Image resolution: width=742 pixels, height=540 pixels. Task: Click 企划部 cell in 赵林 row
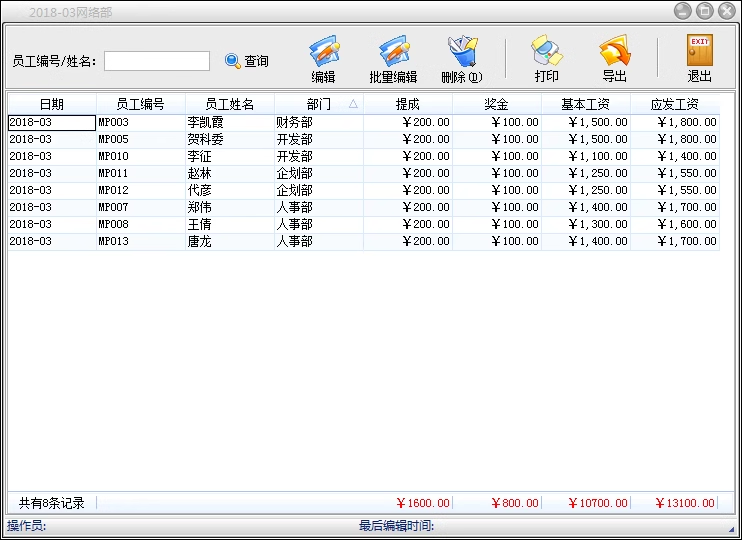(318, 174)
